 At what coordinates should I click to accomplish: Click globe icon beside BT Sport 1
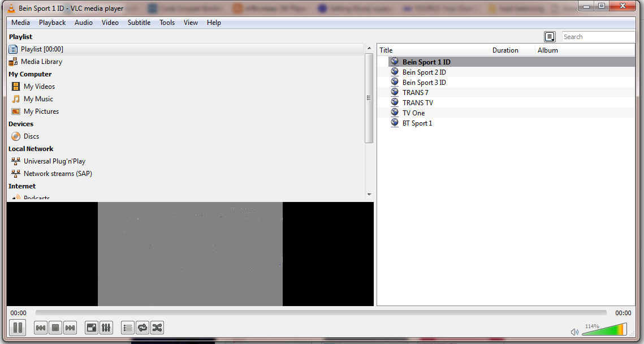(395, 122)
